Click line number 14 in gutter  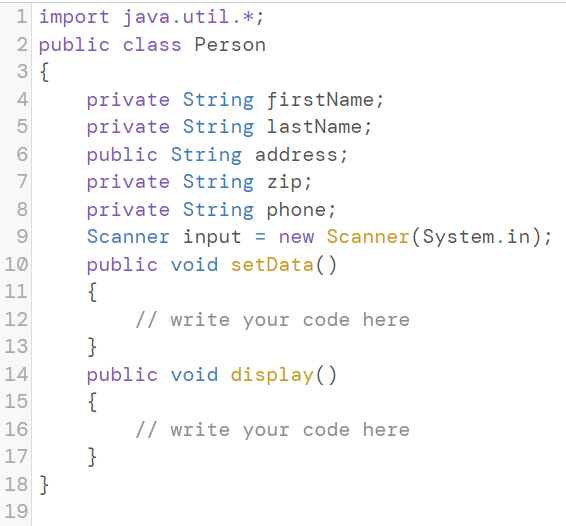tap(16, 375)
